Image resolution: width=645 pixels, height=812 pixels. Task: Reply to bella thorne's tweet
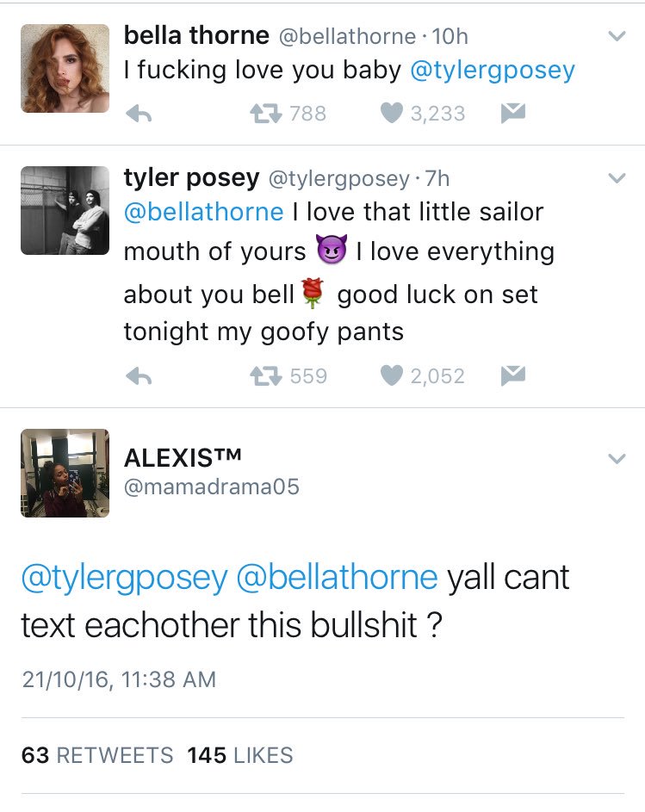click(x=139, y=114)
